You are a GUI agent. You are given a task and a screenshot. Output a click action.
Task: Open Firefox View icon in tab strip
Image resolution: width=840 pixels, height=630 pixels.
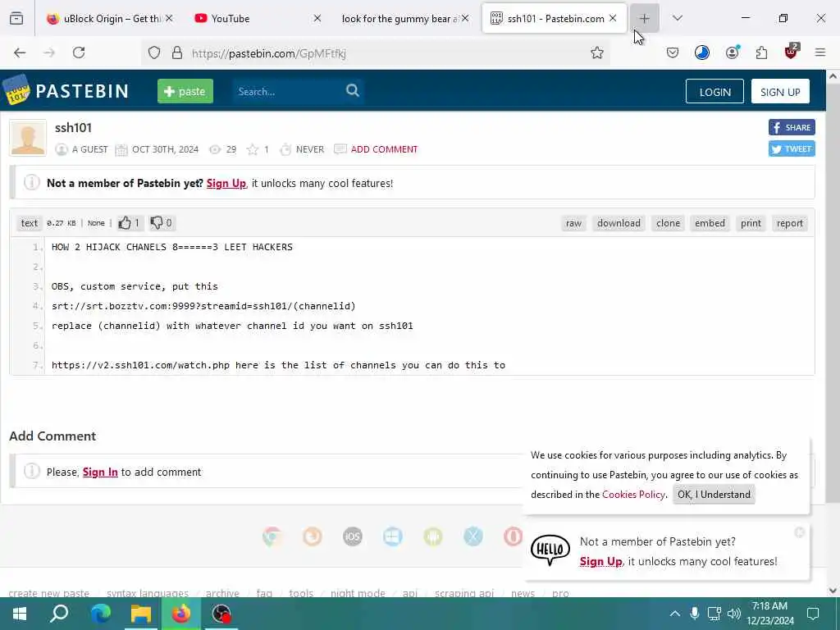point(16,18)
